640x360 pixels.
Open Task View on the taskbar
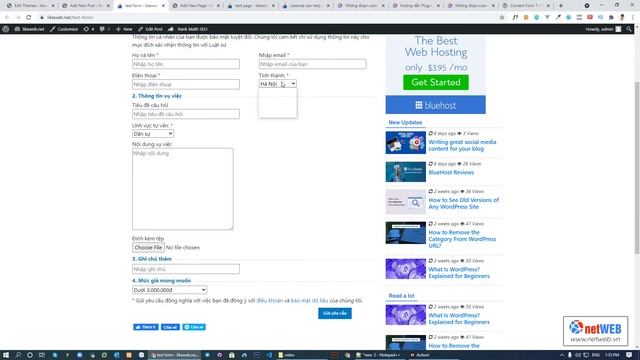pos(42,355)
